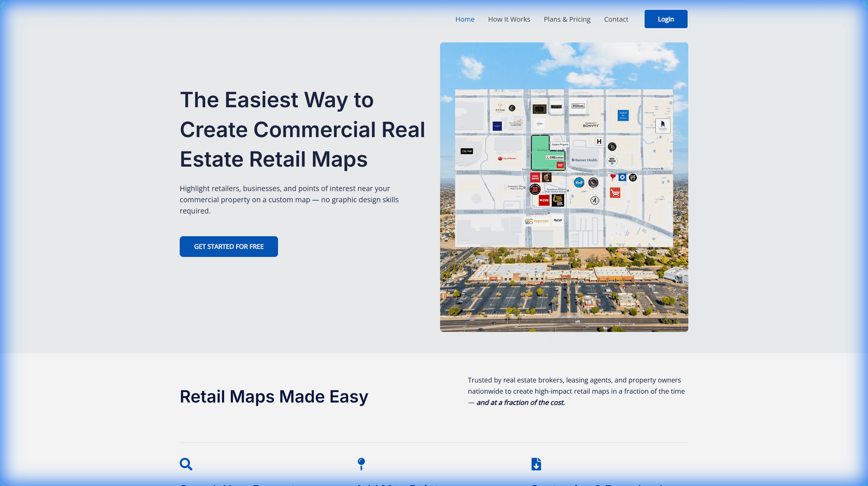
Task: Click the Subject Property label on the map
Action: tap(560, 145)
